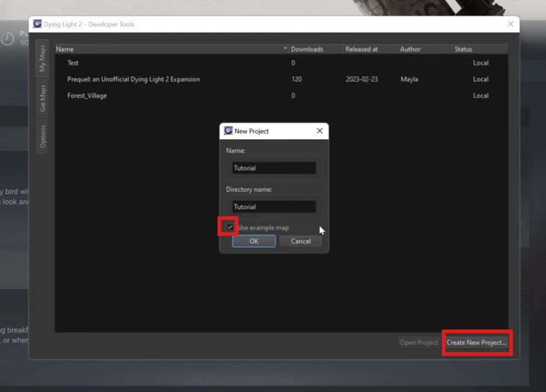Image resolution: width=546 pixels, height=392 pixels.
Task: Click the 120 downloads cell
Action: tap(297, 80)
